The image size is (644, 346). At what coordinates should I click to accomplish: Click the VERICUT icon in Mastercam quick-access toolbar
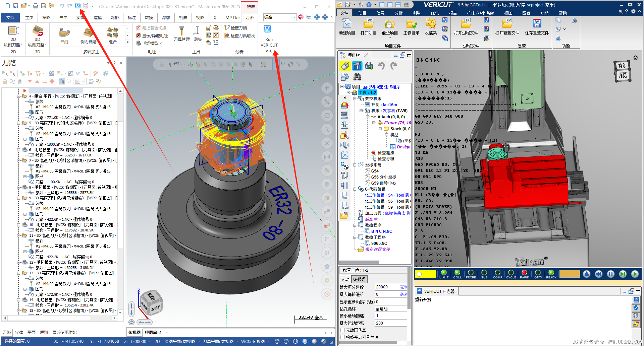coord(78,6)
